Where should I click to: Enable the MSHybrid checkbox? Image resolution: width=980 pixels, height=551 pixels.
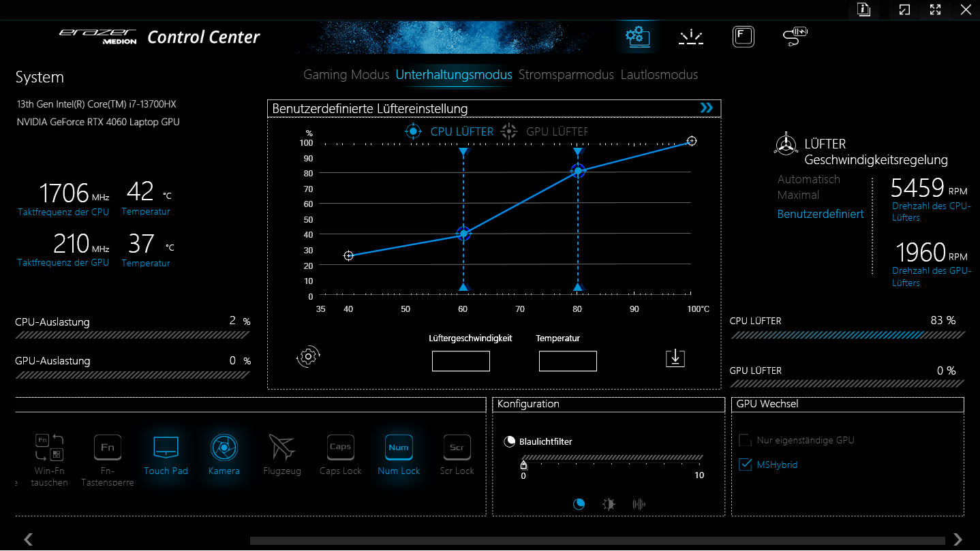(746, 465)
